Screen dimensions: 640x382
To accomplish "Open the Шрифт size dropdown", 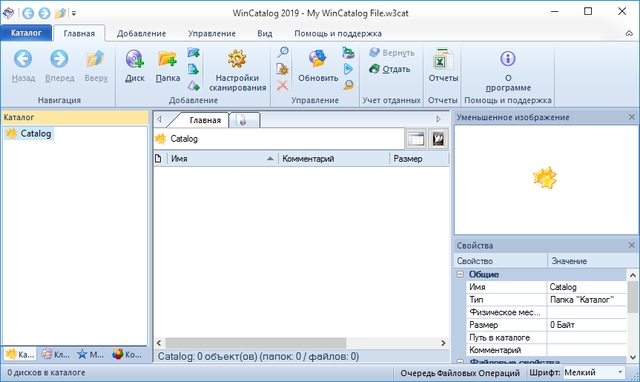I will 620,372.
